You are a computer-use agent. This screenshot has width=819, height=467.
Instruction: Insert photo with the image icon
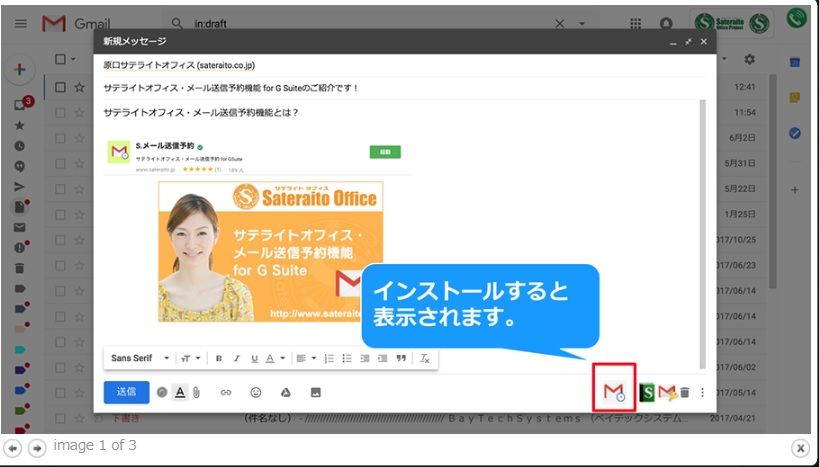(x=315, y=392)
